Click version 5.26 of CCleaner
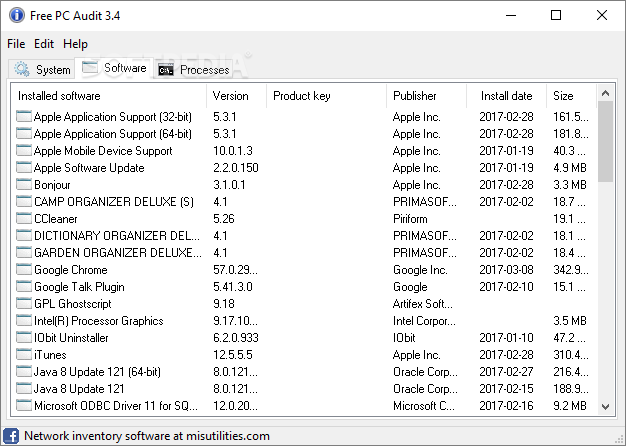Image resolution: width=626 pixels, height=446 pixels. tap(224, 218)
